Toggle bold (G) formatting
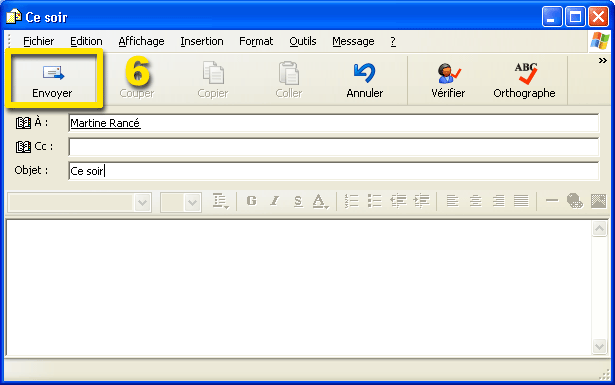This screenshot has width=615, height=385. [x=251, y=201]
